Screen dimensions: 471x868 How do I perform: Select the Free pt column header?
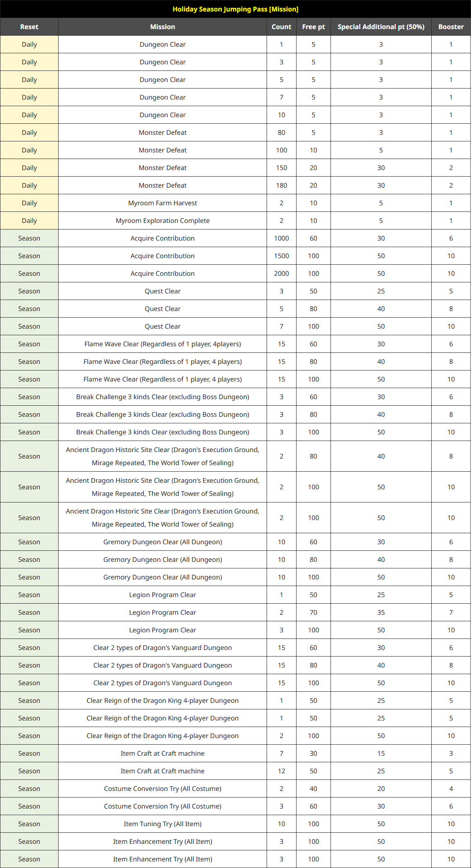(x=313, y=27)
